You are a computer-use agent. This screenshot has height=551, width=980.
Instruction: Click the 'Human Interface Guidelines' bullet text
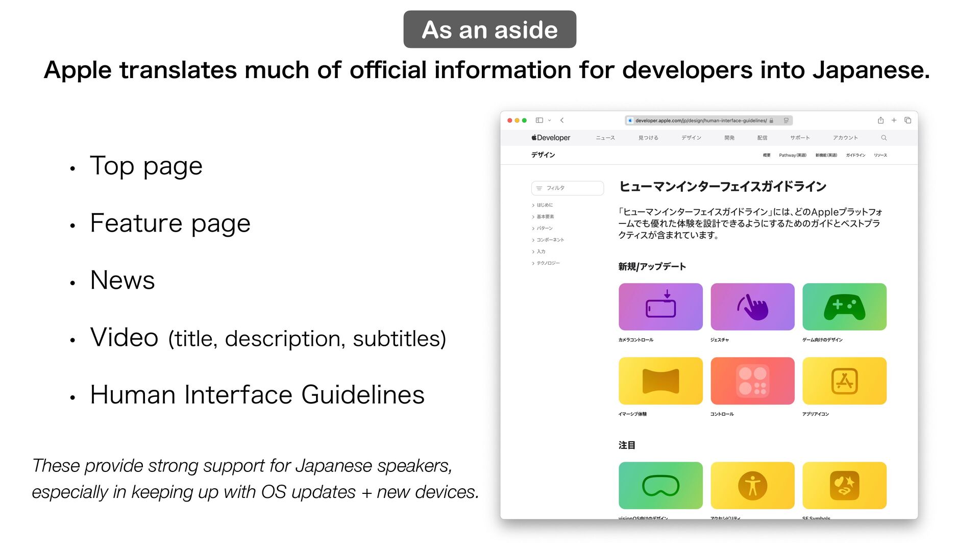(x=257, y=394)
